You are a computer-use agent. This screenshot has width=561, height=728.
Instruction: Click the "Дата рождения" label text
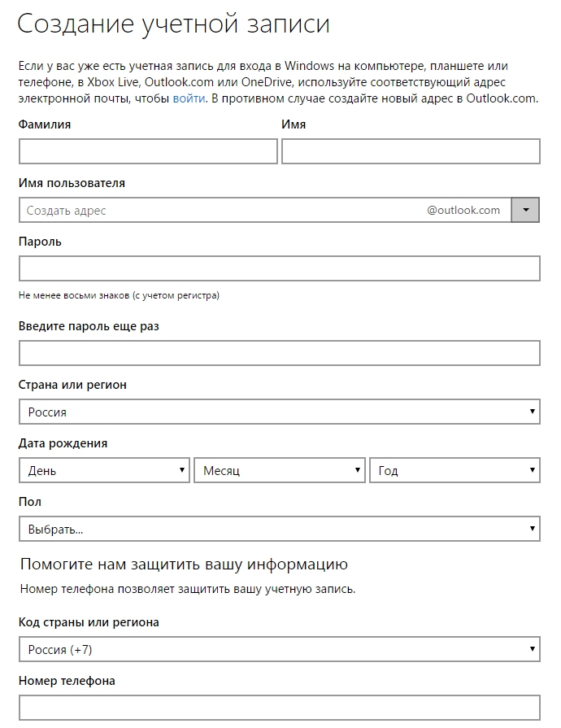(x=63, y=443)
